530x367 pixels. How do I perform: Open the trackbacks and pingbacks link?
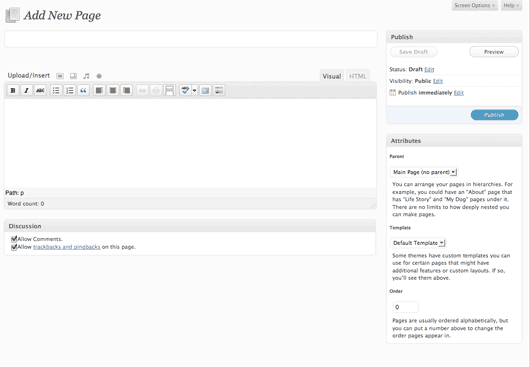click(x=67, y=247)
